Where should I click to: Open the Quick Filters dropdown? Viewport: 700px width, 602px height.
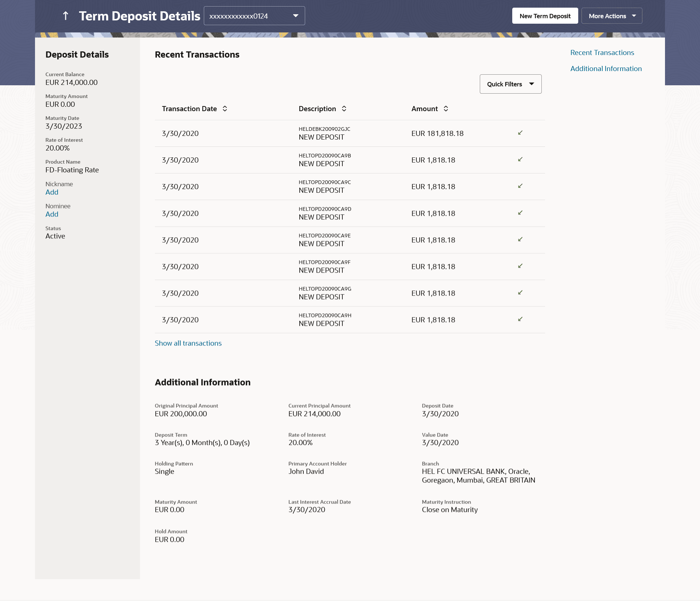[x=510, y=84]
